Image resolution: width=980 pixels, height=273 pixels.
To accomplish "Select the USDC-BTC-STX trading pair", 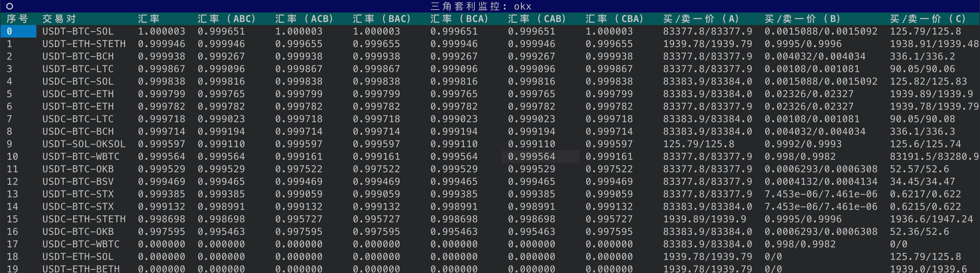I will point(78,207).
